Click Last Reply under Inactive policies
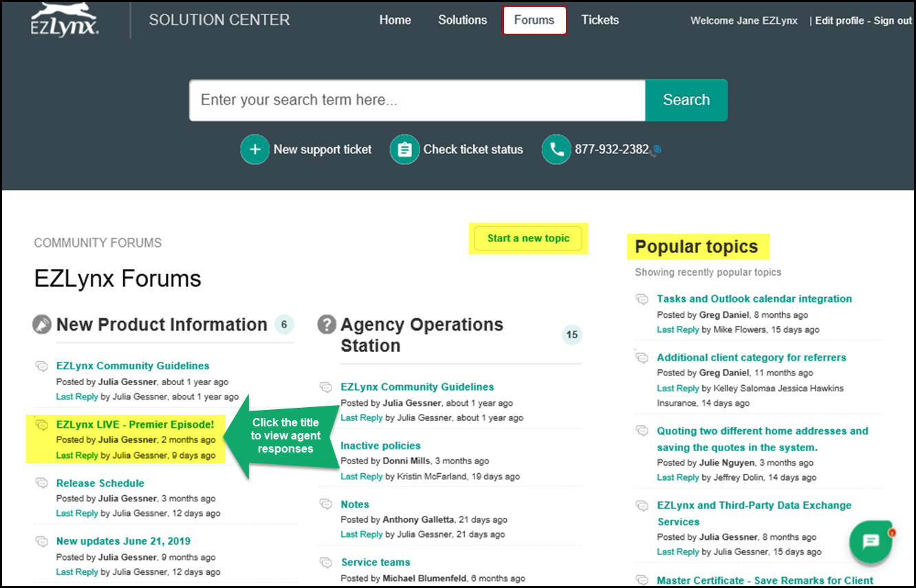This screenshot has height=588, width=916. [362, 477]
